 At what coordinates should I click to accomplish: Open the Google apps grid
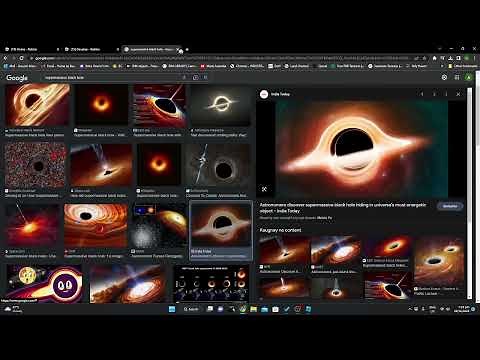coord(457,77)
